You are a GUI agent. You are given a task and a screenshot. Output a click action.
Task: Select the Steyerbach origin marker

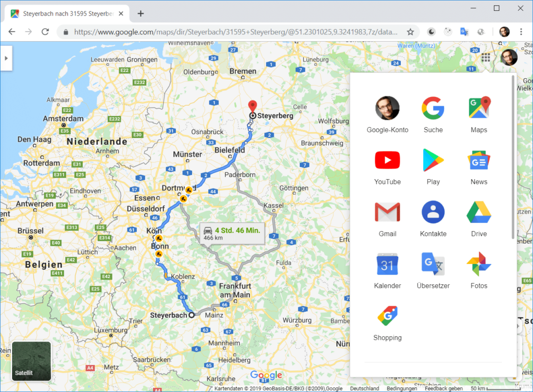coord(192,315)
